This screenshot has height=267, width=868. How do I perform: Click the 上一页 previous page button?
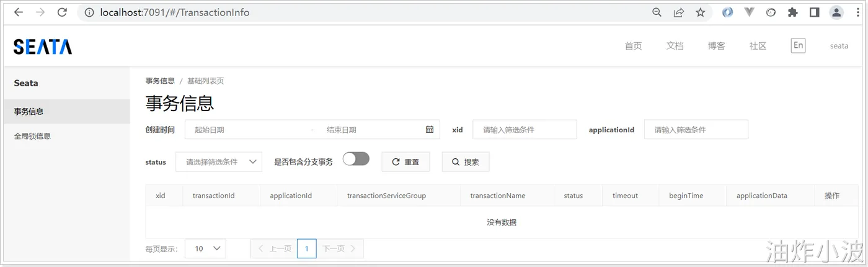tap(274, 248)
